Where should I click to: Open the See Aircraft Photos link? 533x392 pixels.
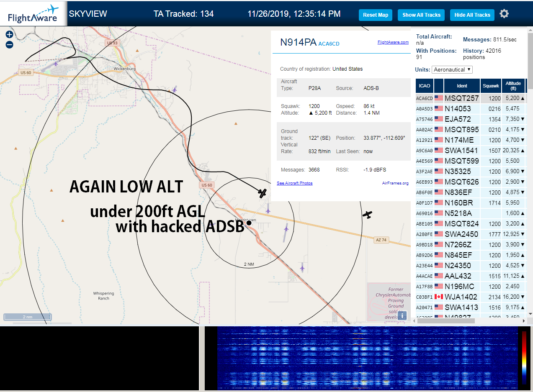point(295,183)
